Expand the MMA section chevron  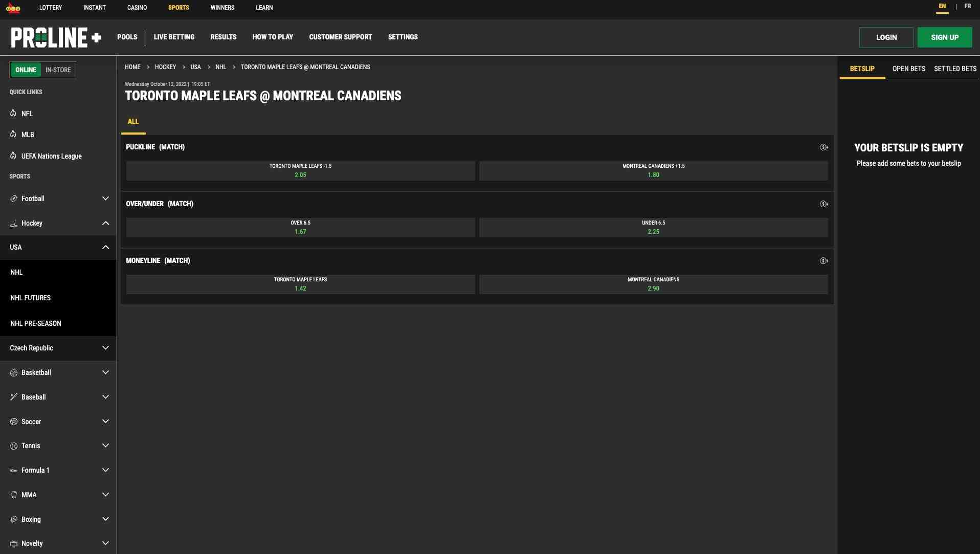(105, 495)
